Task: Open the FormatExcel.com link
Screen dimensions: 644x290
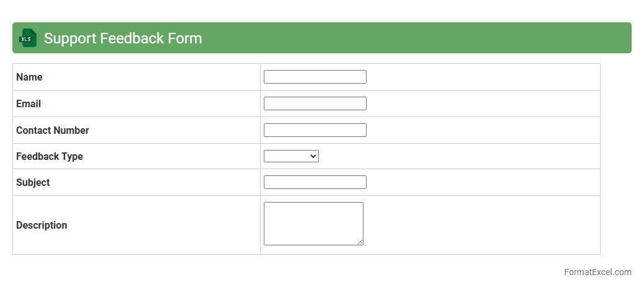Action: (597, 272)
